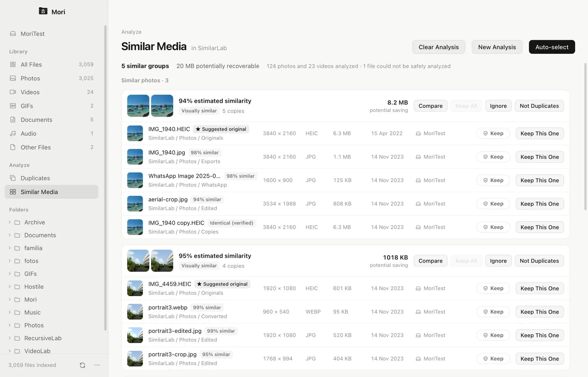Click the Documents page icon in Library

13,120
